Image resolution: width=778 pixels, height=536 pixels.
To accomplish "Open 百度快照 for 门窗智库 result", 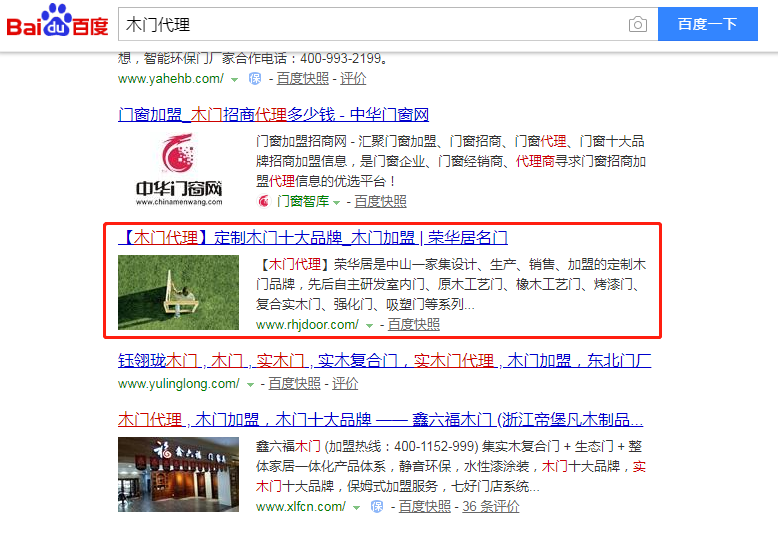I will point(381,201).
